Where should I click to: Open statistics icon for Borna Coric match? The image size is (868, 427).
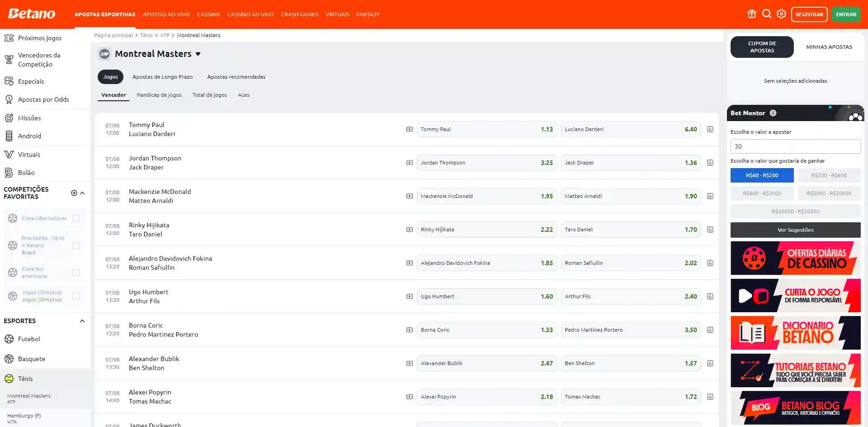[x=710, y=330]
